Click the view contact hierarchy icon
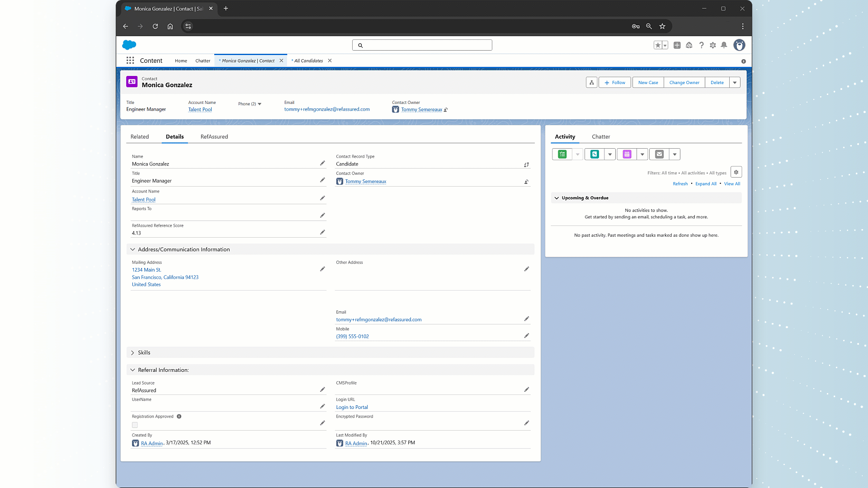Screen dimensions: 868x488 pyautogui.click(x=591, y=83)
